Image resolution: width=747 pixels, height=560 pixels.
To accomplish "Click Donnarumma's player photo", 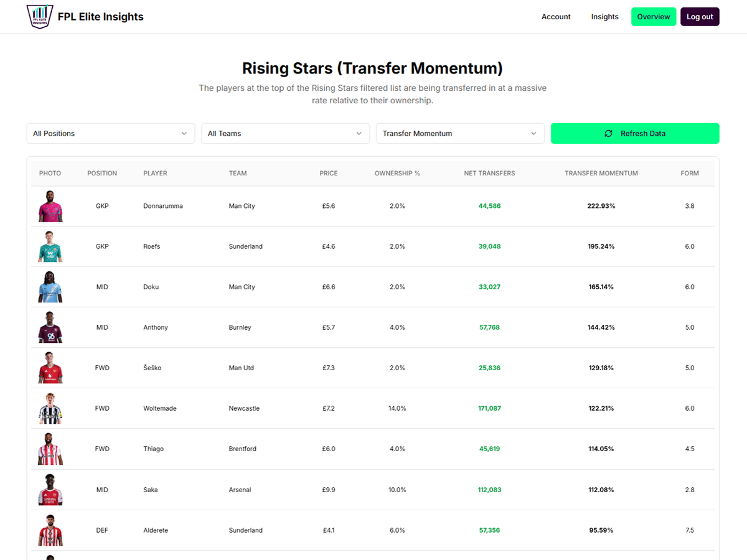I will click(50, 206).
